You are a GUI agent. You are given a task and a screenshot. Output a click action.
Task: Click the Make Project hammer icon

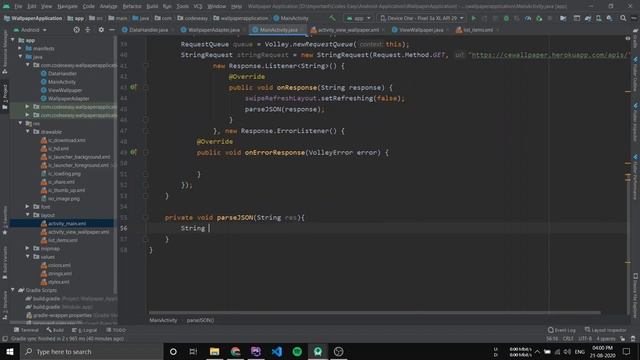coord(332,18)
